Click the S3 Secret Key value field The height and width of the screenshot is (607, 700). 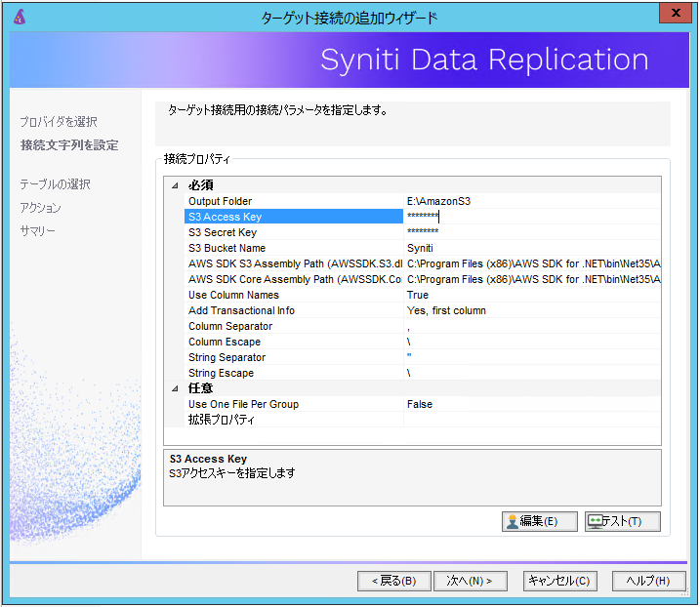pos(532,232)
